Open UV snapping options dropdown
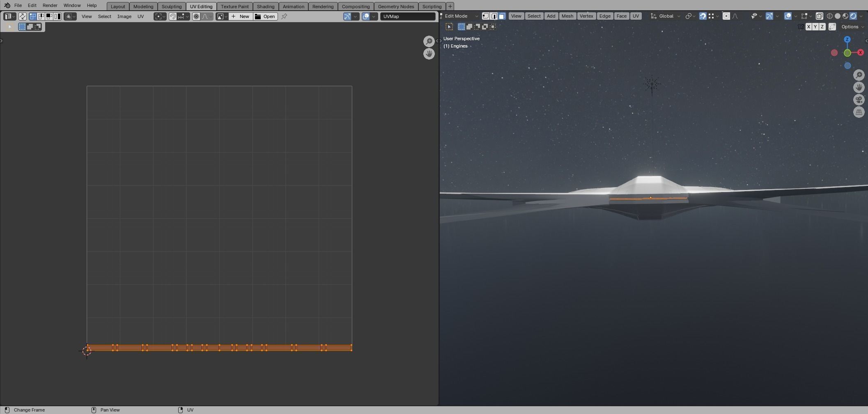The height and width of the screenshot is (414, 868). (x=184, y=16)
